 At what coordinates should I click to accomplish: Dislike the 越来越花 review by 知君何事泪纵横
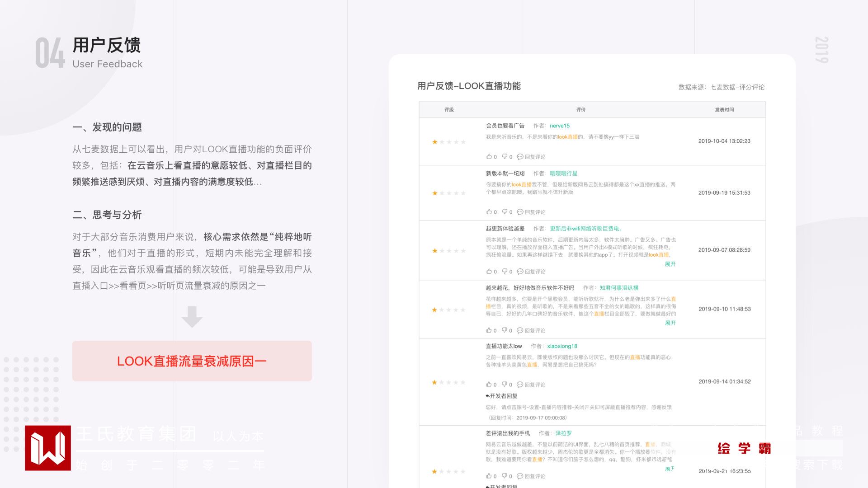click(505, 330)
